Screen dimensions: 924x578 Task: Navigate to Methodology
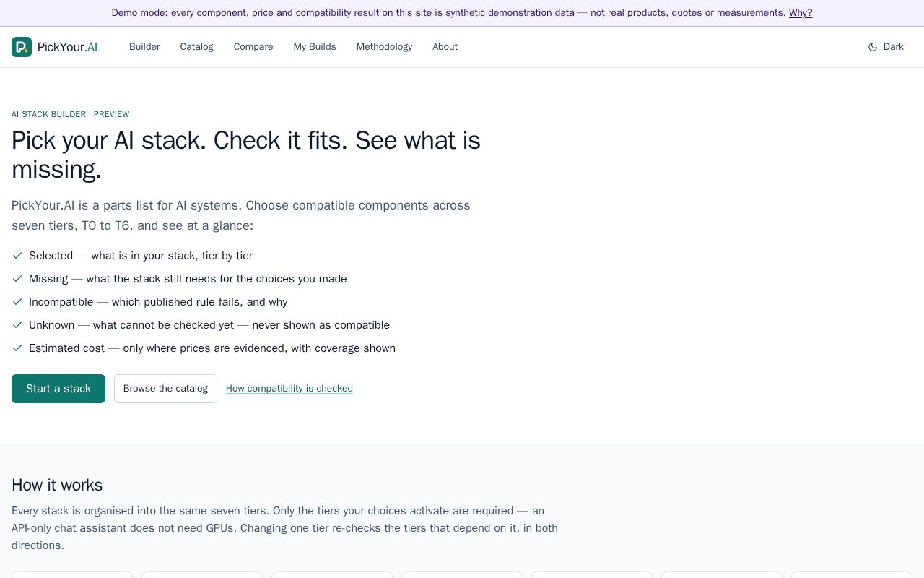click(384, 47)
